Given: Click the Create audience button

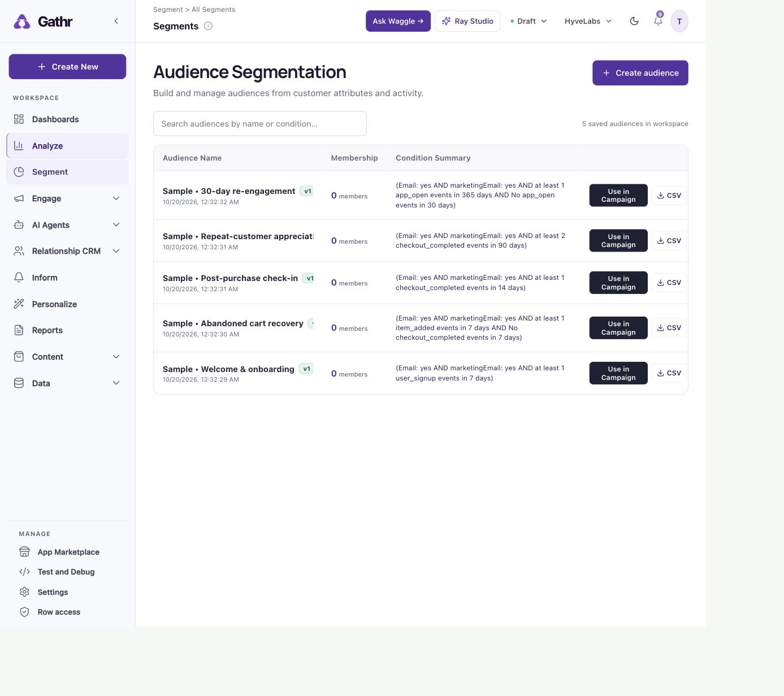Looking at the screenshot, I should point(640,73).
